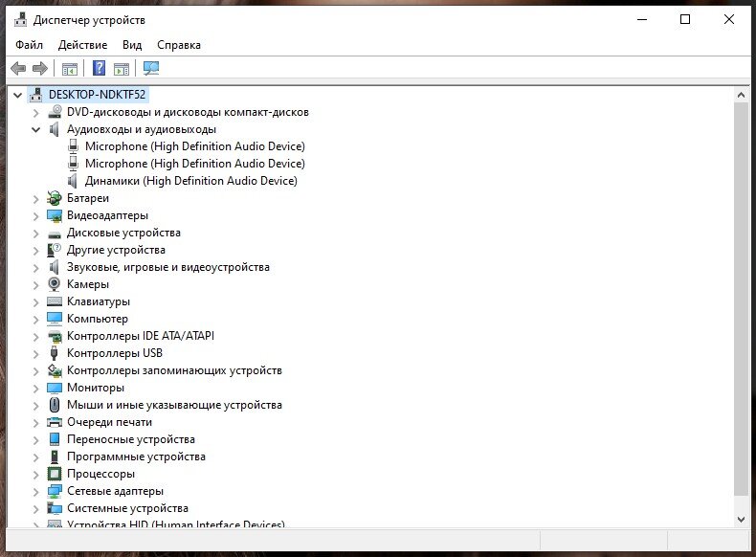Viewport: 756px width, 557px height.
Task: Open the Вид menu
Action: point(132,45)
